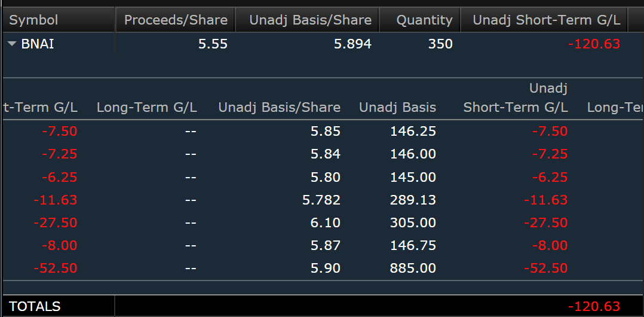Click the 305.00 Unadj Basis cell
The height and width of the screenshot is (317, 644).
click(413, 222)
